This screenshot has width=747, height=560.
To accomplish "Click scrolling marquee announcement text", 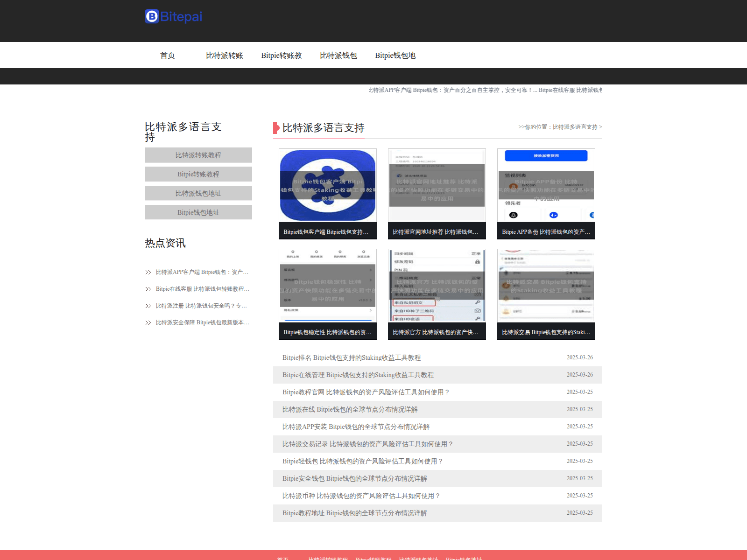I will pos(485,90).
